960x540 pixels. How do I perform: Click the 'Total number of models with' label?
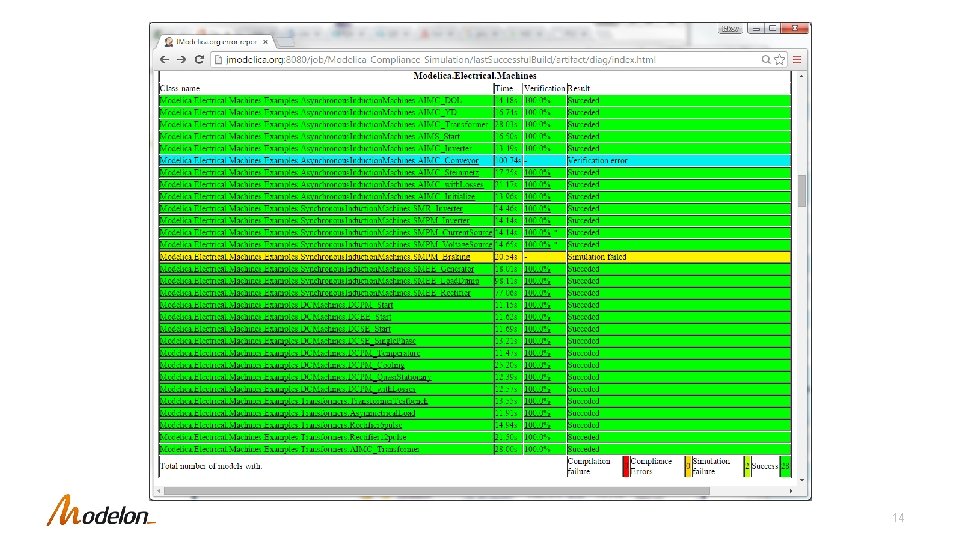click(211, 466)
